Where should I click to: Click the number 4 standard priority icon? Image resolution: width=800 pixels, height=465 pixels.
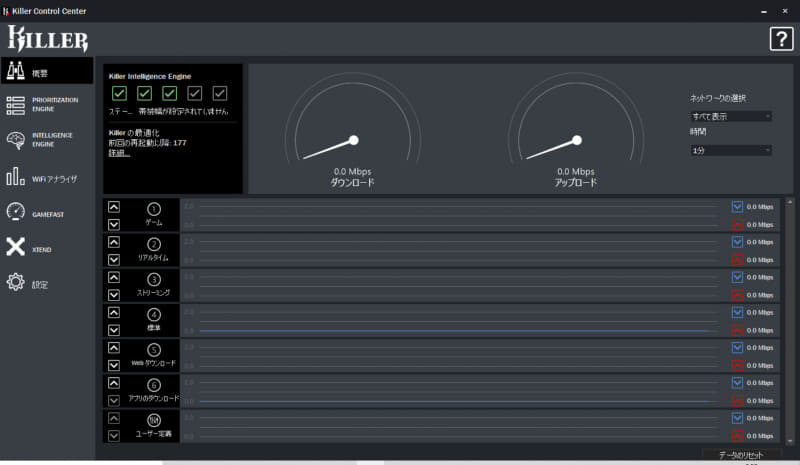pyautogui.click(x=154, y=314)
